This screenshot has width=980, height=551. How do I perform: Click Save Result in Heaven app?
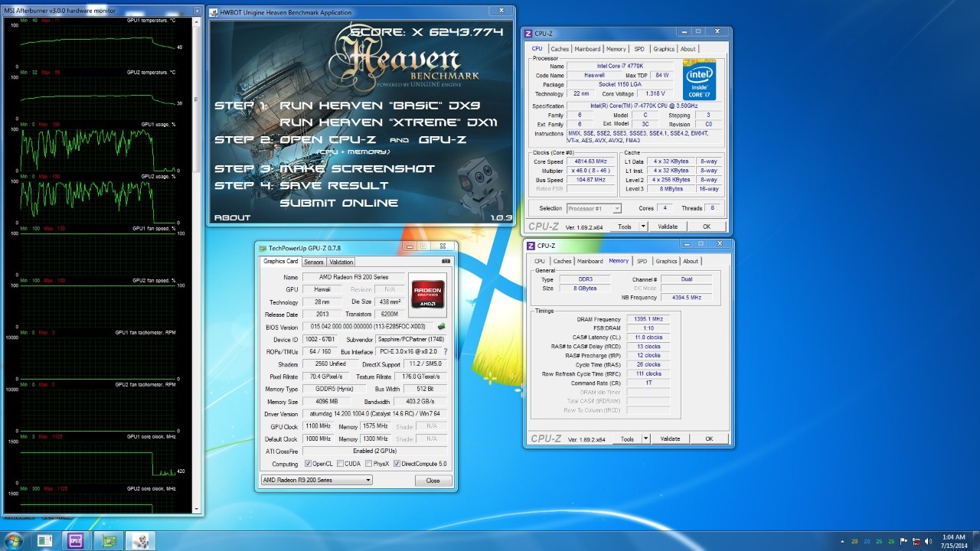[x=334, y=185]
